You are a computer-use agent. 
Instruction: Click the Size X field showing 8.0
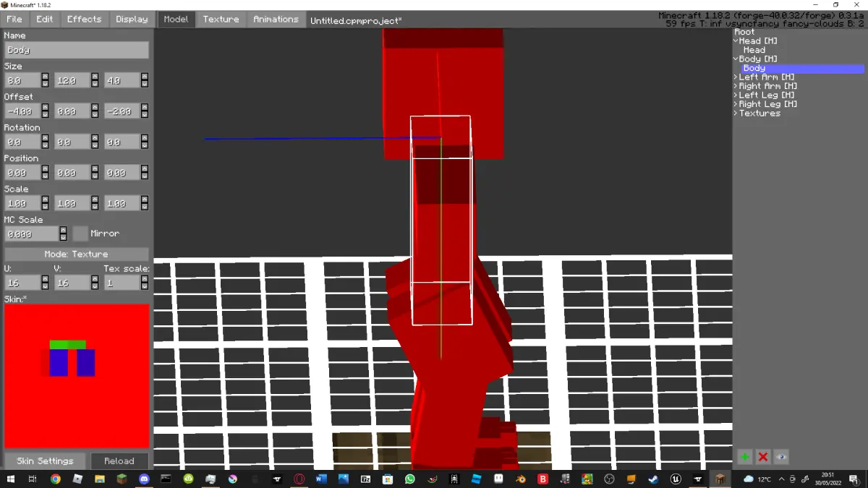point(22,80)
